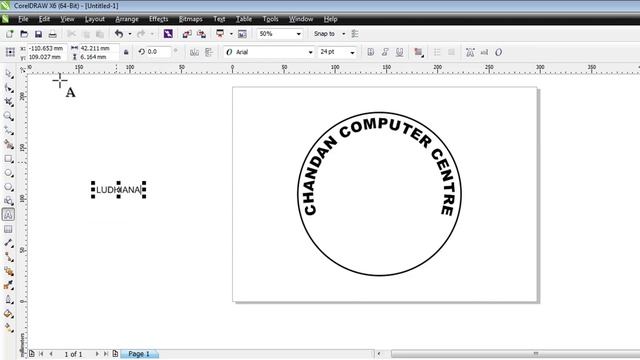
Task: Select the Polygon tool in toolbox
Action: tap(9, 187)
